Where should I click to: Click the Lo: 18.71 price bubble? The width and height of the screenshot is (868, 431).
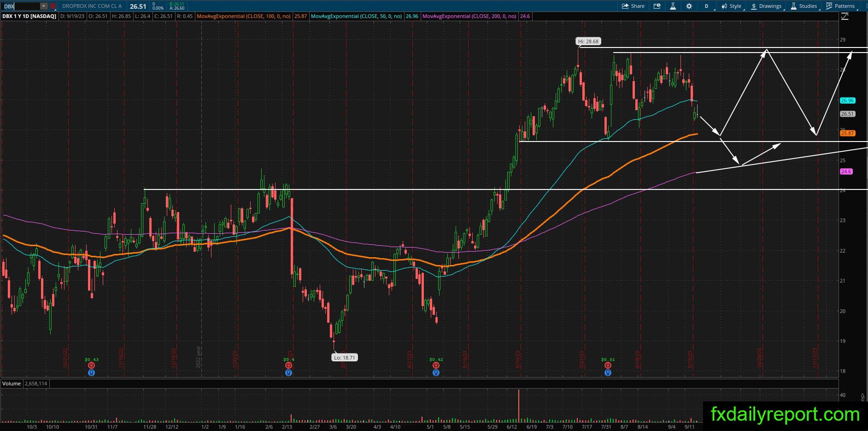pyautogui.click(x=345, y=357)
